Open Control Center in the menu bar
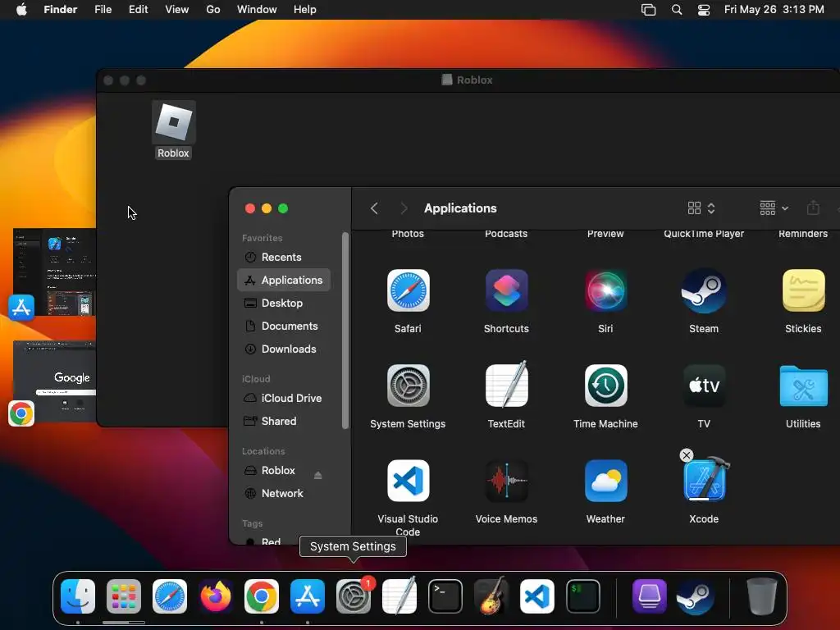The width and height of the screenshot is (840, 630). pyautogui.click(x=704, y=10)
